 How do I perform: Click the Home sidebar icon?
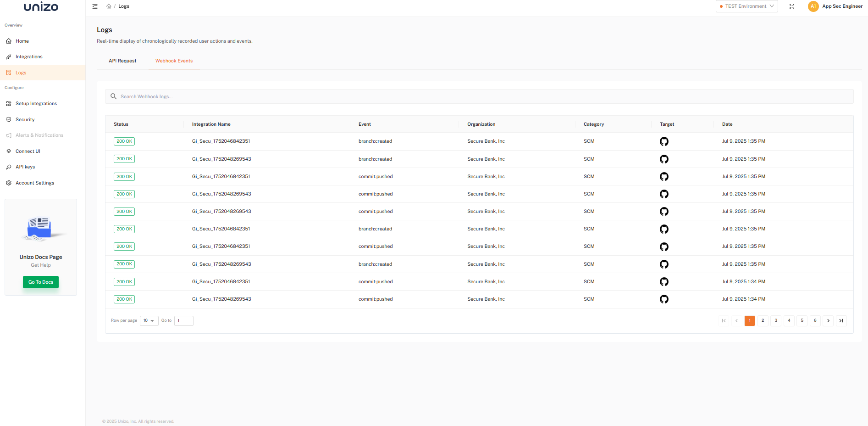[9, 41]
